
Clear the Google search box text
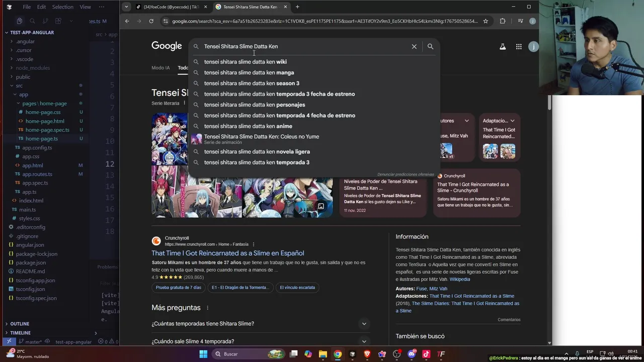click(x=414, y=46)
